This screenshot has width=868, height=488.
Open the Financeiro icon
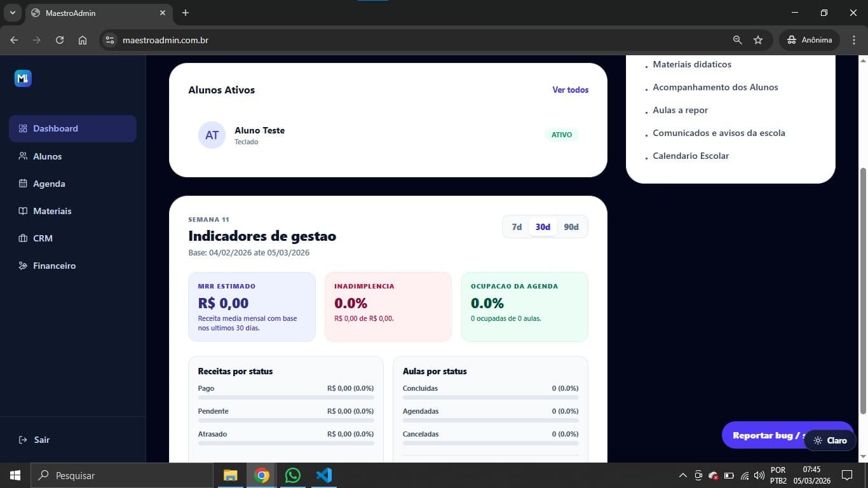pyautogui.click(x=22, y=265)
